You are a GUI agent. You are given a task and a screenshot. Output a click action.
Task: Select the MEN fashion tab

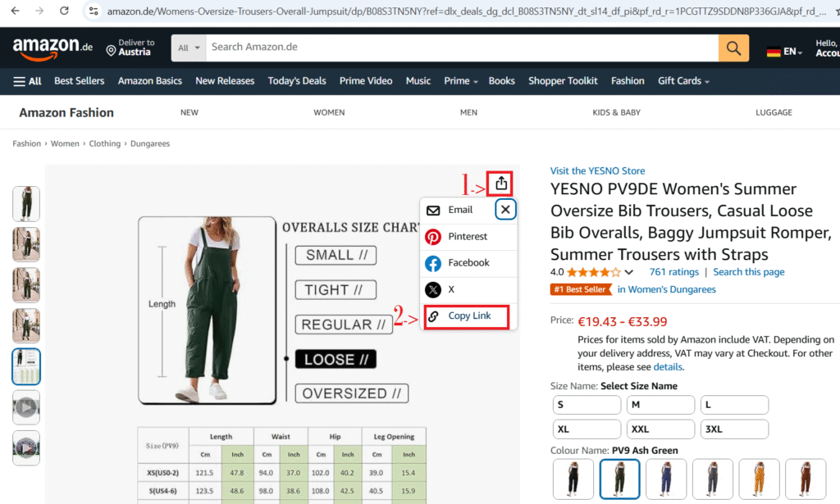(x=468, y=113)
